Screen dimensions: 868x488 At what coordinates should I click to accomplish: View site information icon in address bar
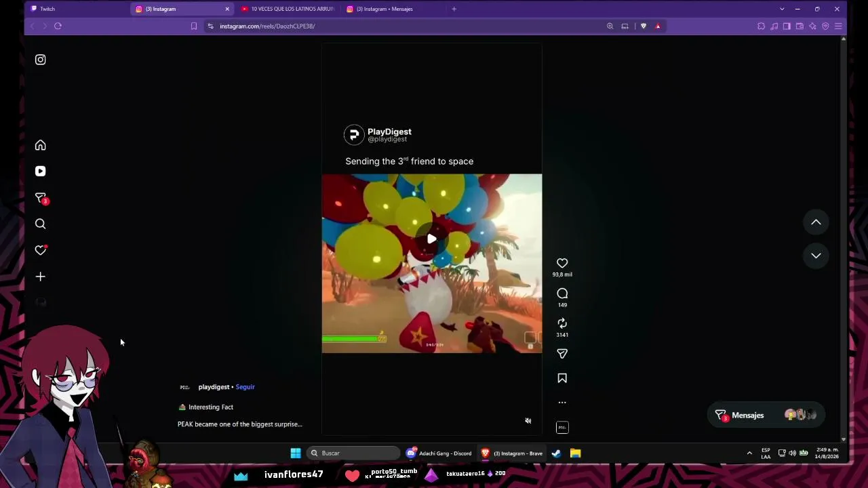[211, 26]
